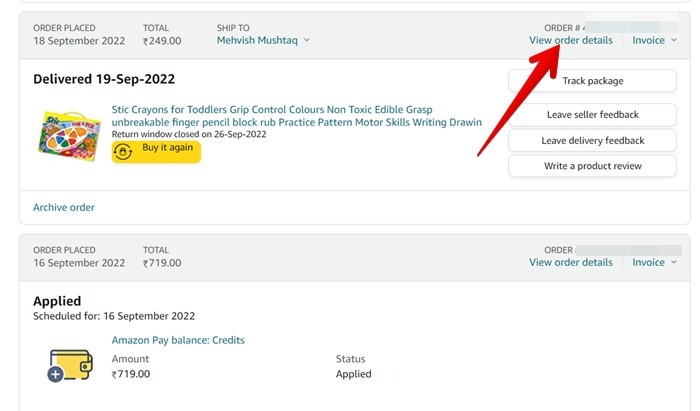Select '16 September 2022' order placed date
This screenshot has height=411, width=700.
[x=79, y=263]
